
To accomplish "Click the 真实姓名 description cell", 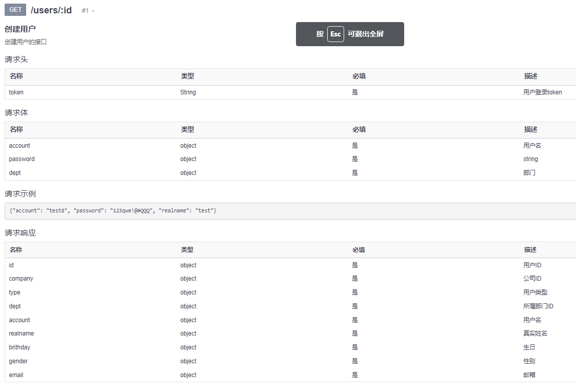I will [535, 334].
